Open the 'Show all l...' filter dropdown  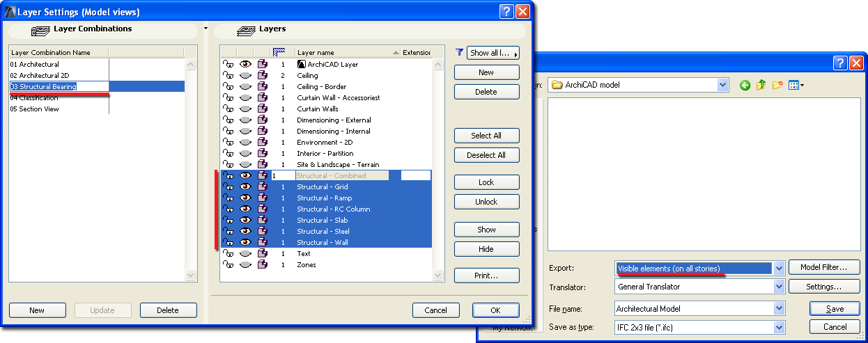coord(494,53)
